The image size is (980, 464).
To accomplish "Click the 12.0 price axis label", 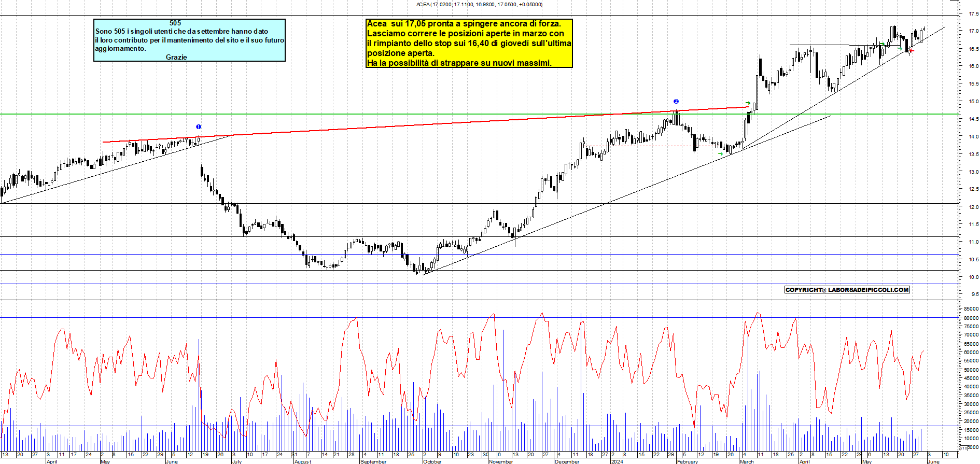I will click(x=974, y=207).
